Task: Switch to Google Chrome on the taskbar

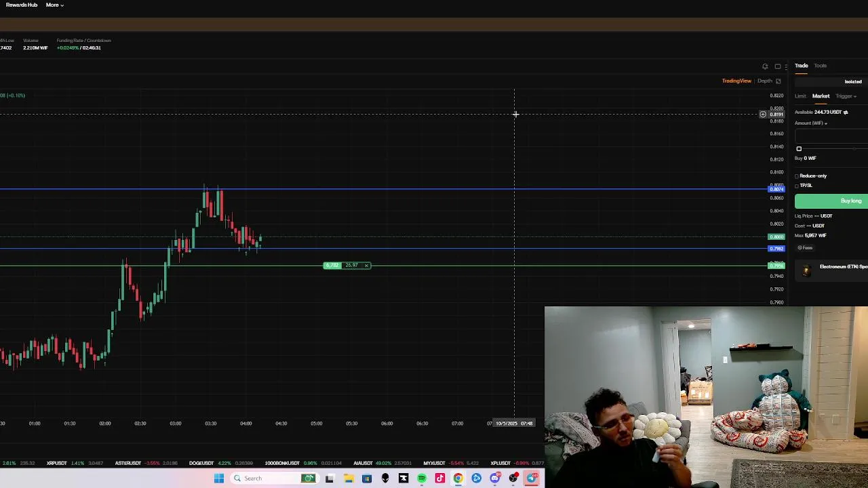Action: [458, 479]
